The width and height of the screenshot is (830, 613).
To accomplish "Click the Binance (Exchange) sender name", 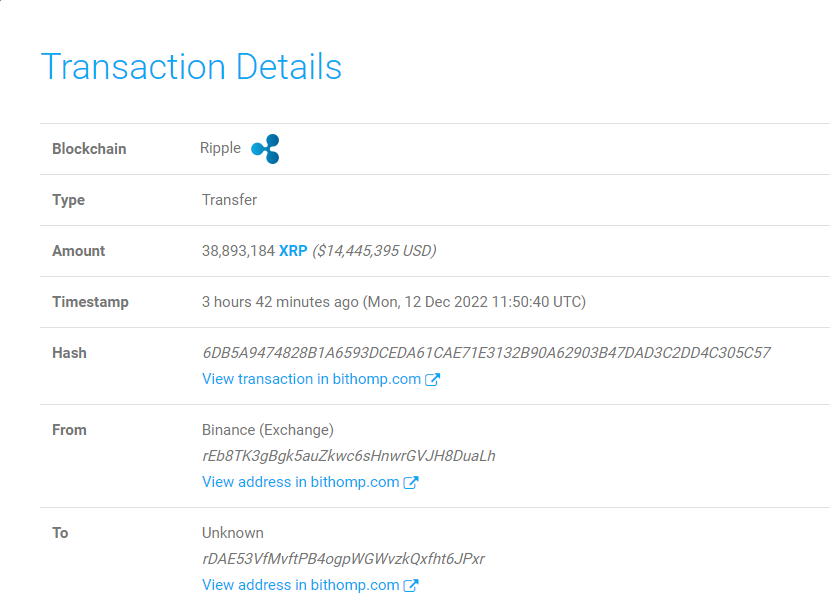I will coord(268,430).
